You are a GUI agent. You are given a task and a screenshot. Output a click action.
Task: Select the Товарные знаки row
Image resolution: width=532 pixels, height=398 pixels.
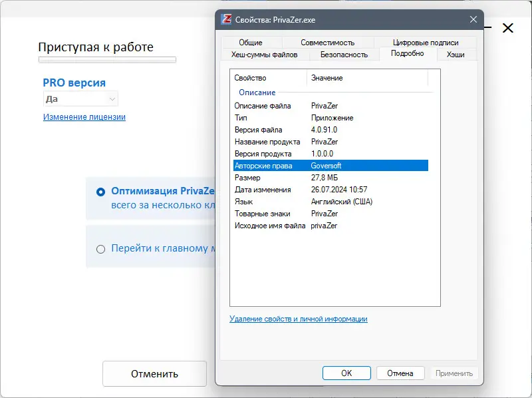(331, 214)
